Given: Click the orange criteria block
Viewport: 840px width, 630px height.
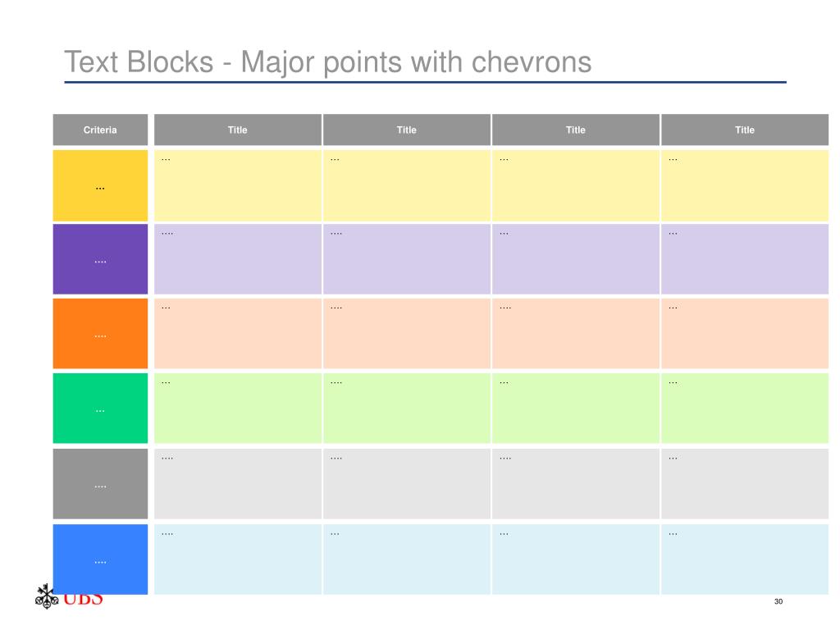Looking at the screenshot, I should pyautogui.click(x=100, y=333).
